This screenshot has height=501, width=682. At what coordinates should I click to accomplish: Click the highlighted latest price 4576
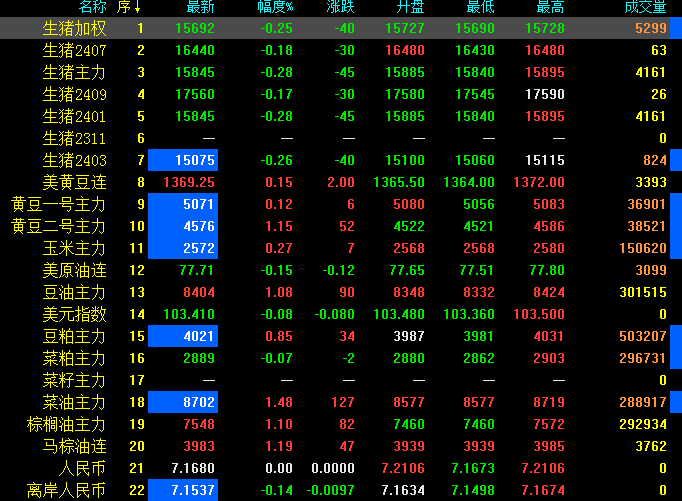[x=183, y=226]
